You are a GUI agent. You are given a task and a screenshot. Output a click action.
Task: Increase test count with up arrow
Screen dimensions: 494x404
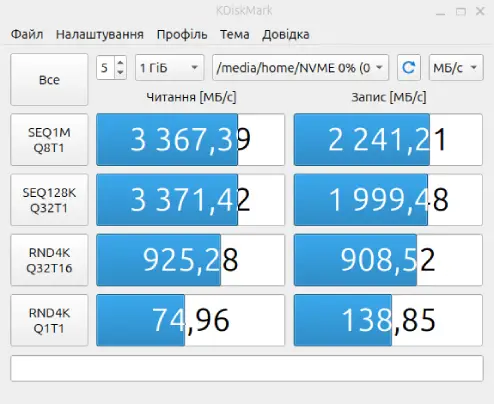121,62
